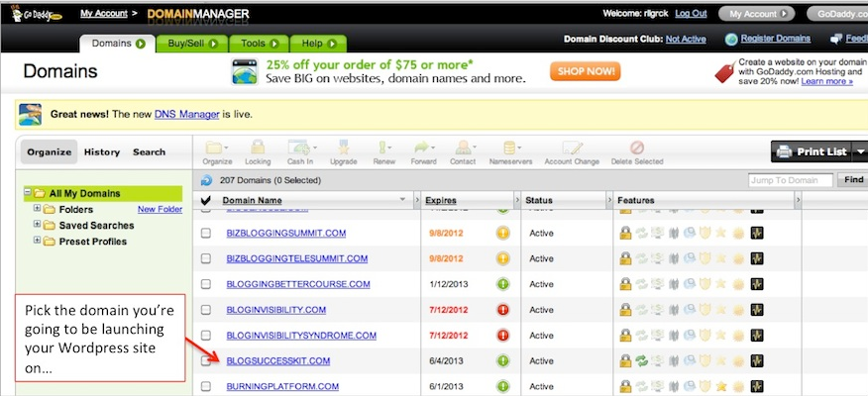Click orange warning icon for BIZBLOGGINGSUMMIT.COM

502,233
